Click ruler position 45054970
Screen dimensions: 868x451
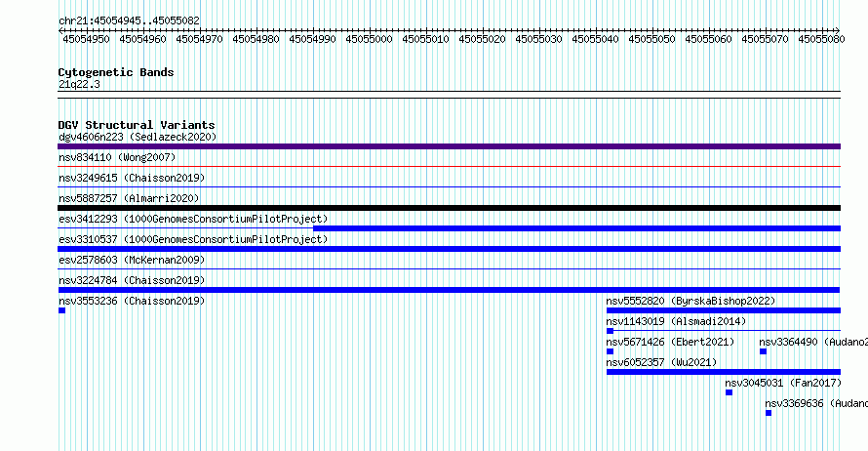[x=199, y=39]
